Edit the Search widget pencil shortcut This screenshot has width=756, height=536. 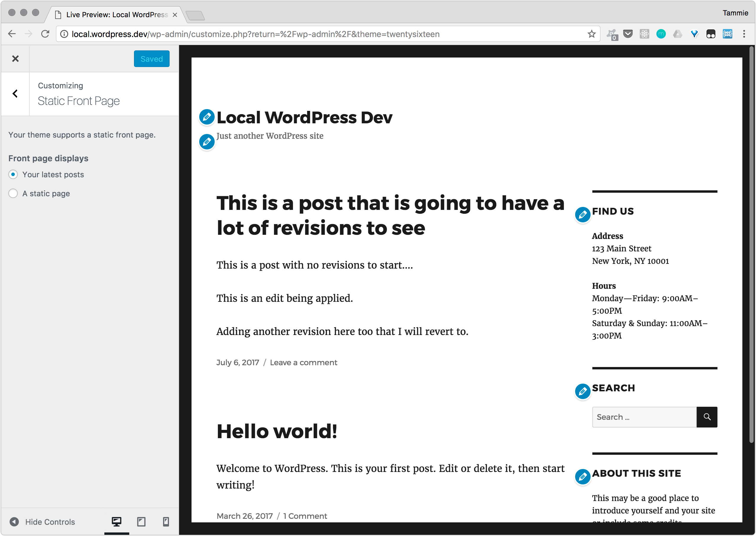583,391
